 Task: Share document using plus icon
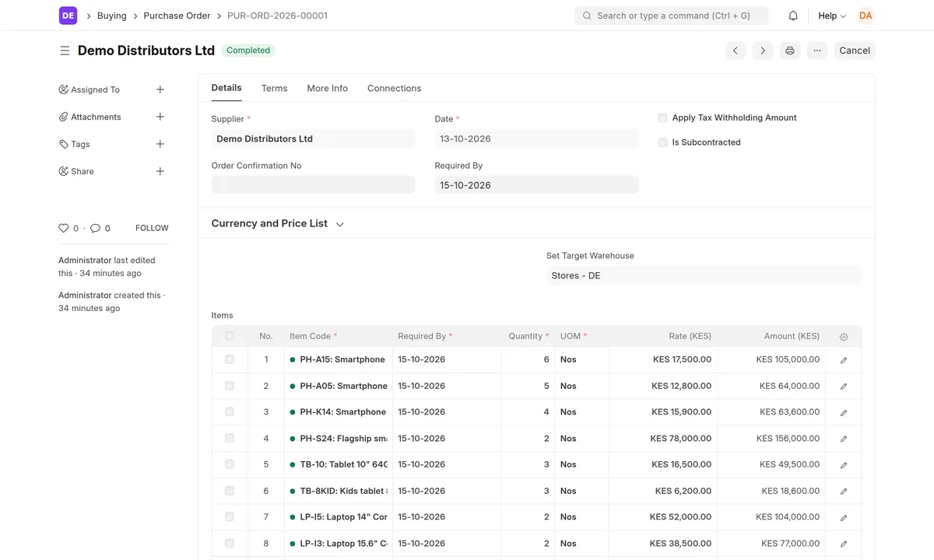point(160,171)
